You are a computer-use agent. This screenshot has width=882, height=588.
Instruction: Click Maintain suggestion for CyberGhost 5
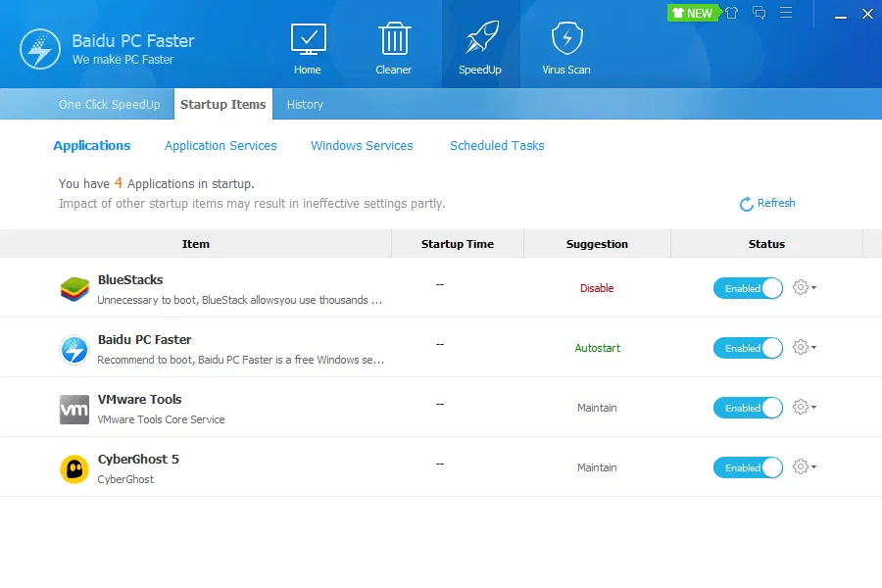[597, 467]
